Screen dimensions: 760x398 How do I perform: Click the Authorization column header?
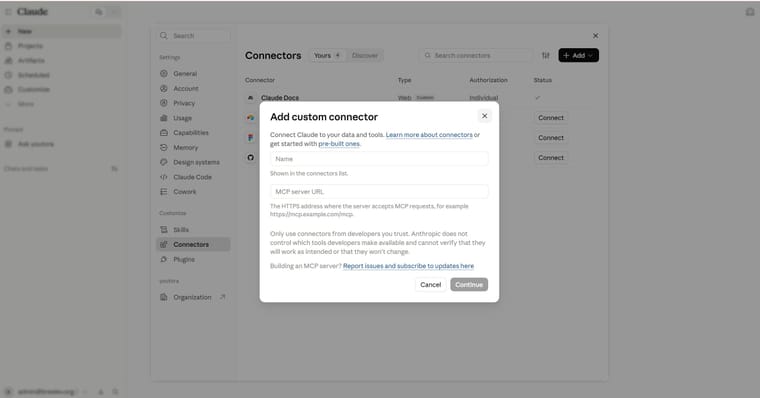pos(488,80)
